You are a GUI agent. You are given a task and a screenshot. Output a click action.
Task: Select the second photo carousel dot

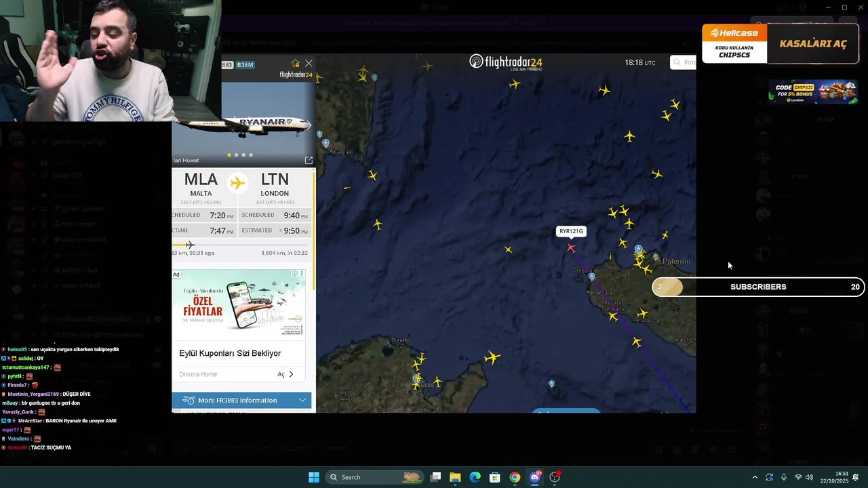pyautogui.click(x=236, y=155)
